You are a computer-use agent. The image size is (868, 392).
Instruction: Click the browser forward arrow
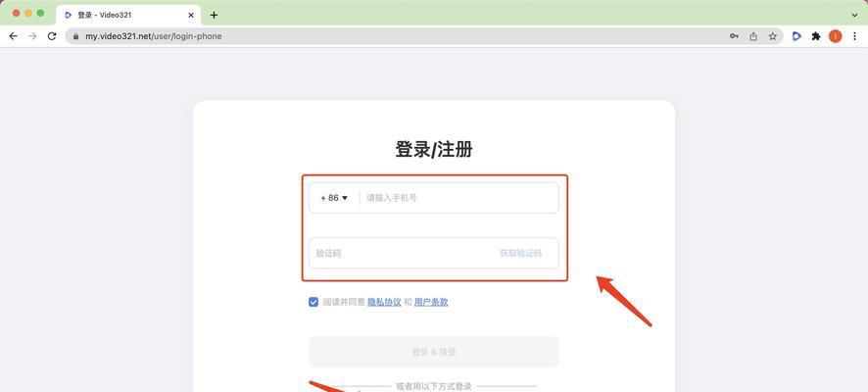[32, 36]
